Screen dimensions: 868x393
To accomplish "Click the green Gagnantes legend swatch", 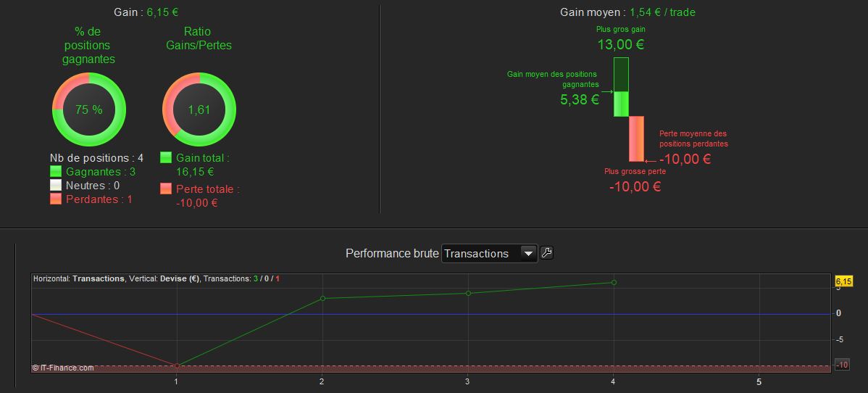I will pyautogui.click(x=56, y=171).
